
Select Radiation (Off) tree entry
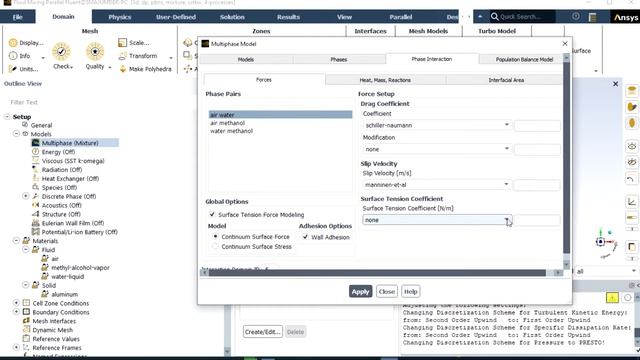click(x=62, y=170)
